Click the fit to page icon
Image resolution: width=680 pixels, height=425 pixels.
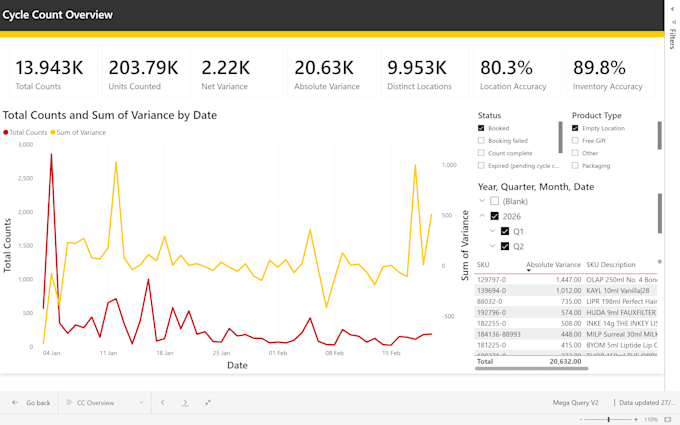click(668, 419)
